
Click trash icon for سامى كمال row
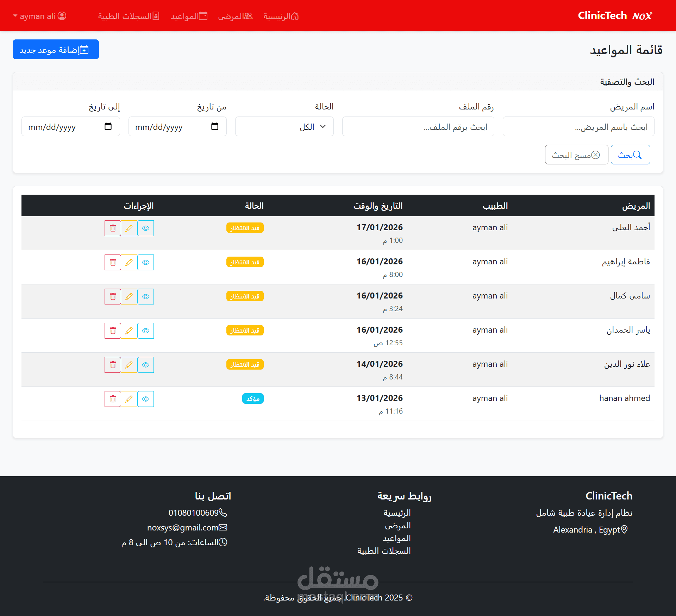(x=113, y=297)
